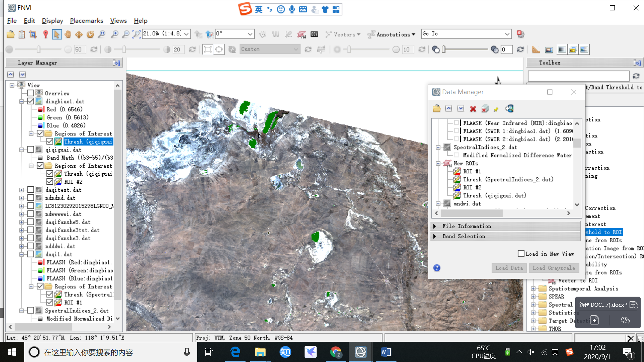Expand the daqitest.dat tree node
This screenshot has width=644, height=362.
coord(21,190)
